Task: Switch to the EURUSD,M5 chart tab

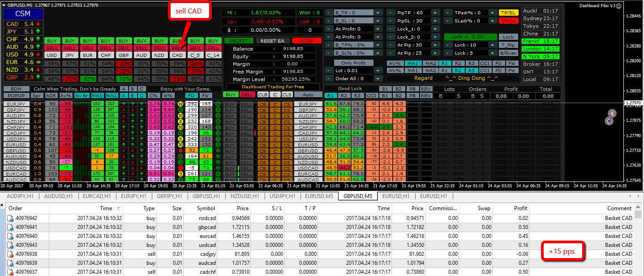Action: tap(319, 196)
